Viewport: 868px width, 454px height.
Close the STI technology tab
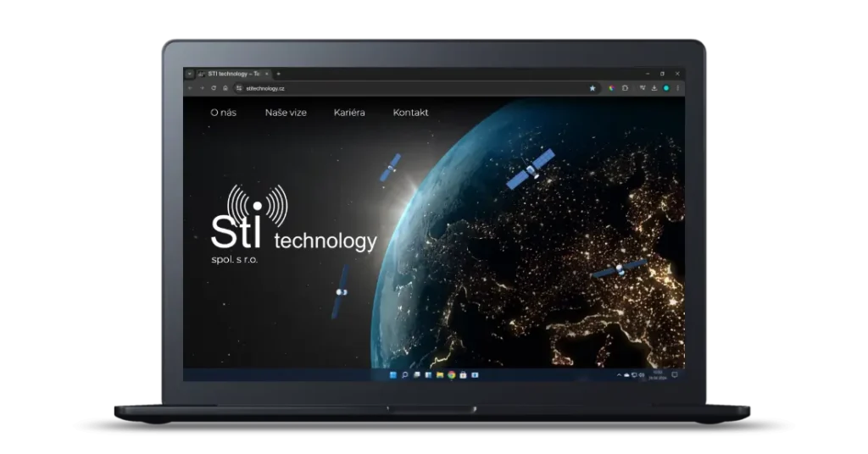click(x=267, y=74)
